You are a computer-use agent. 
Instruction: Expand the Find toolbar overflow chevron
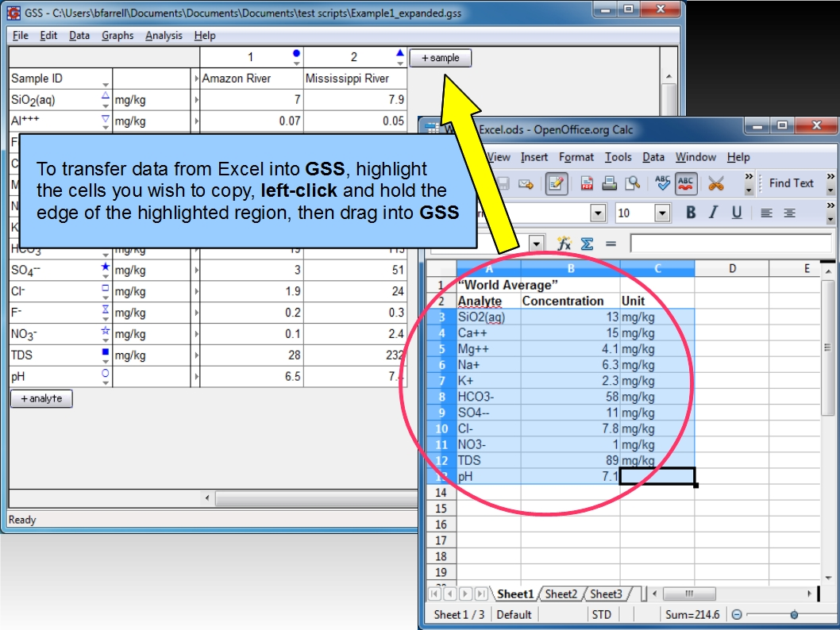830,183
